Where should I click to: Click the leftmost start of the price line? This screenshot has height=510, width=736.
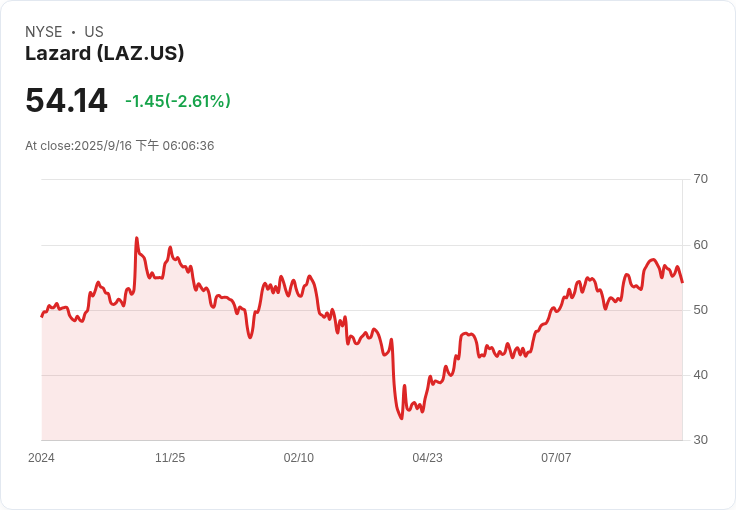point(42,316)
